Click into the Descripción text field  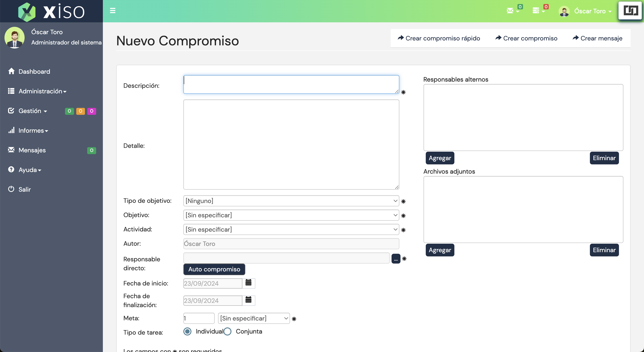291,84
